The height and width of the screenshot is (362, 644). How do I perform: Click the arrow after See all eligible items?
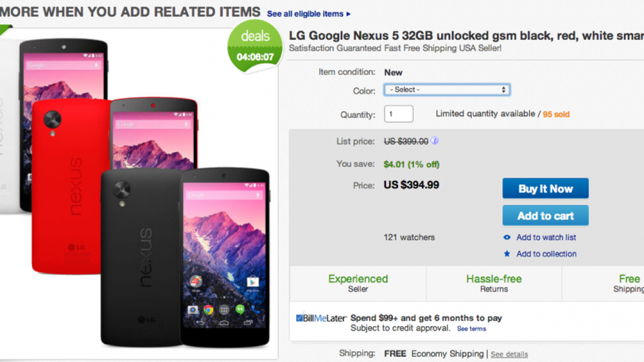349,14
